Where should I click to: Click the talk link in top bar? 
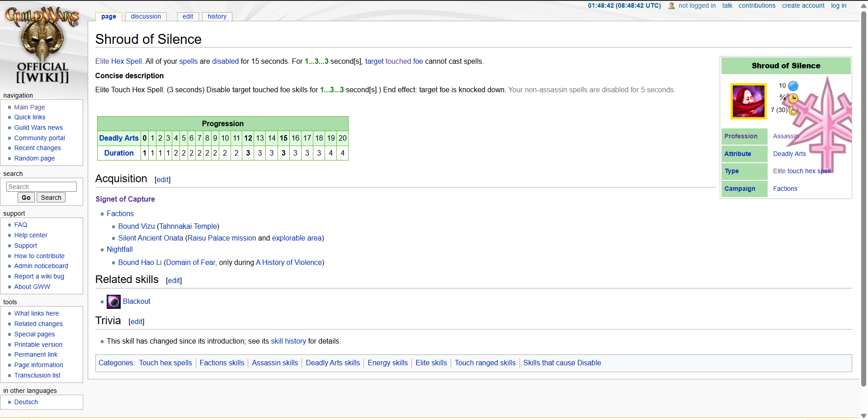[727, 5]
